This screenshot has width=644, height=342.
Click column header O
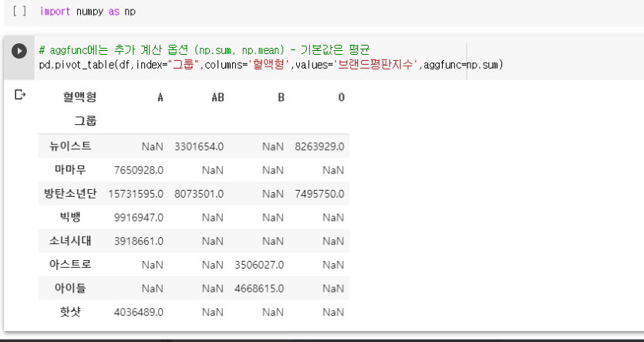342,97
